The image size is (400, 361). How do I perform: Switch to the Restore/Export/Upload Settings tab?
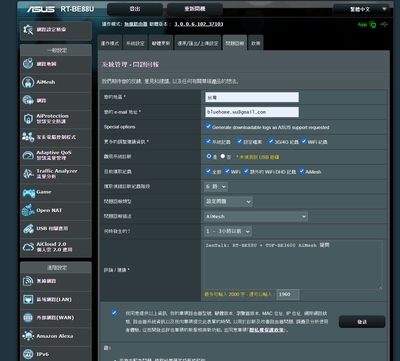198,43
